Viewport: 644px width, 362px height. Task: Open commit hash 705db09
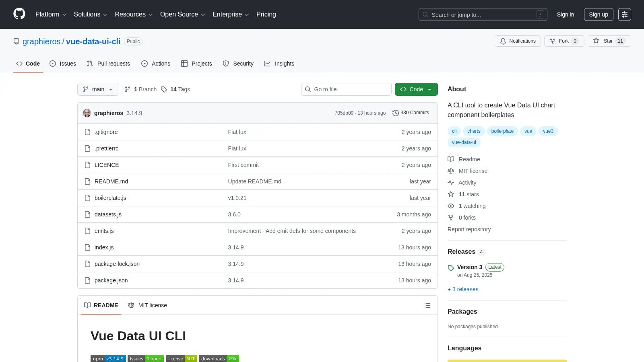coord(344,113)
